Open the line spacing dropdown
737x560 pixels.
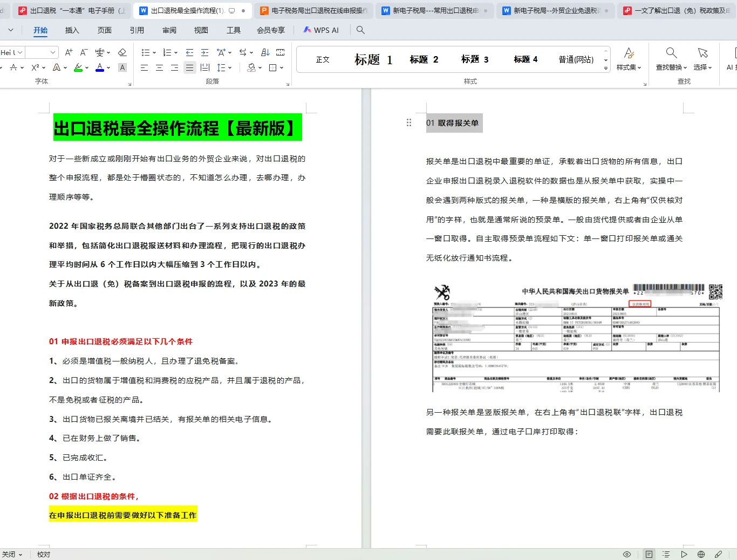(x=230, y=68)
